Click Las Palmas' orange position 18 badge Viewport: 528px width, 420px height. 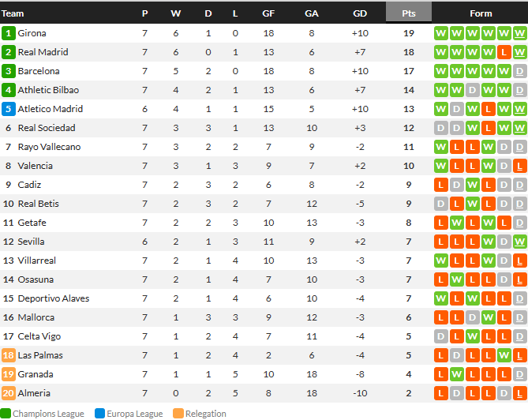click(9, 355)
